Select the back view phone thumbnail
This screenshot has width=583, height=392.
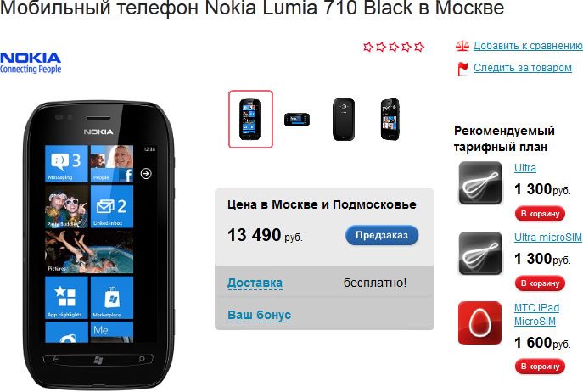pyautogui.click(x=343, y=120)
